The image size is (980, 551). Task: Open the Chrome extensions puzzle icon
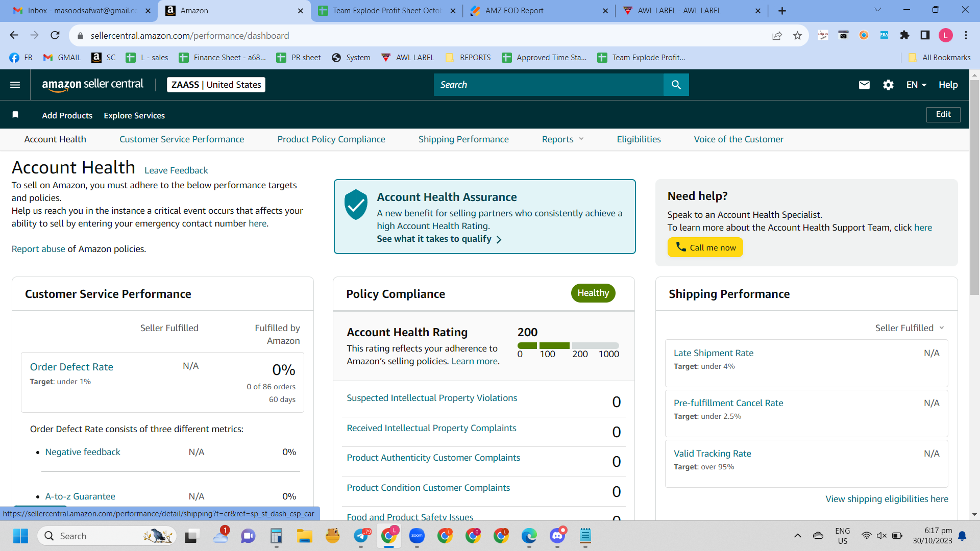coord(904,35)
